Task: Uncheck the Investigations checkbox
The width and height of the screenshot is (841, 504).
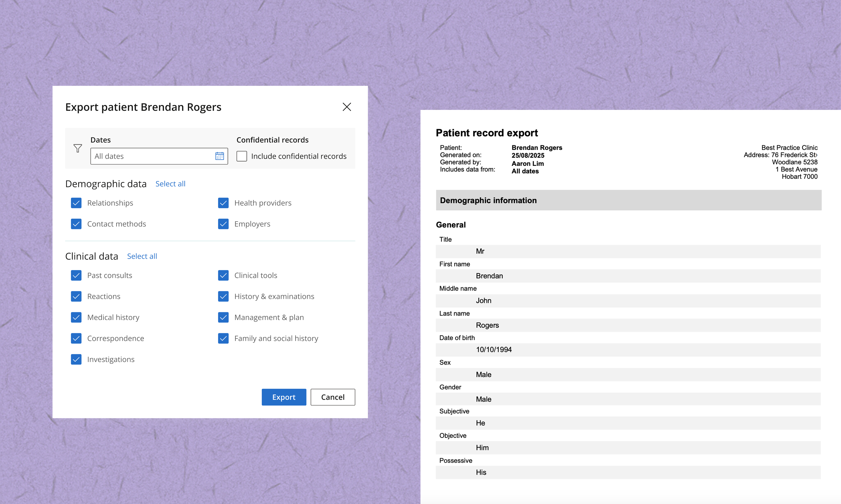Action: pos(76,359)
